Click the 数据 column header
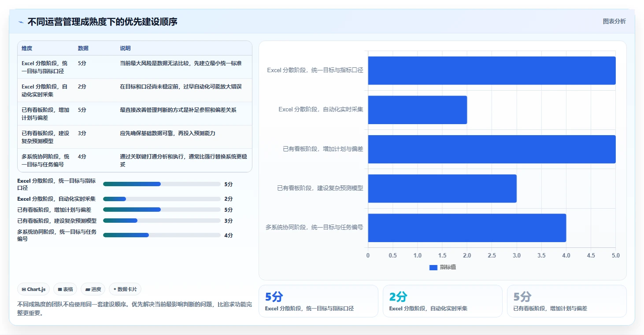The height and width of the screenshot is (335, 644). 83,48
